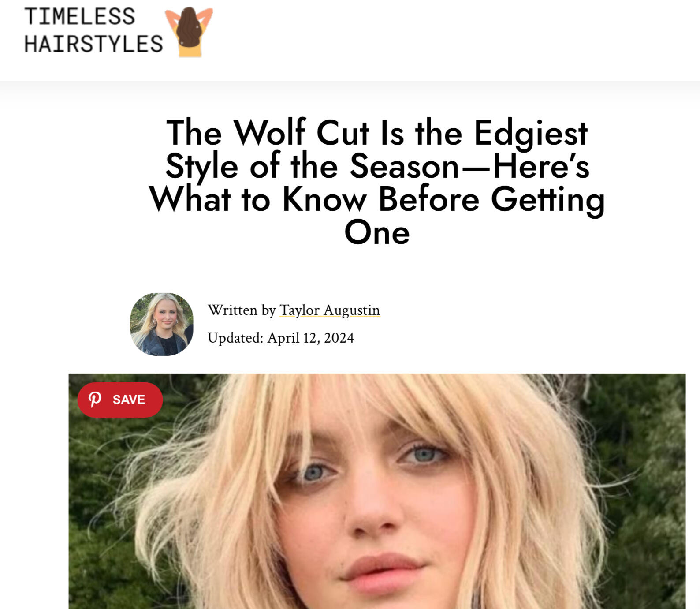The image size is (700, 609).
Task: Click the word HAIRSTYLES in the logo
Action: [93, 44]
